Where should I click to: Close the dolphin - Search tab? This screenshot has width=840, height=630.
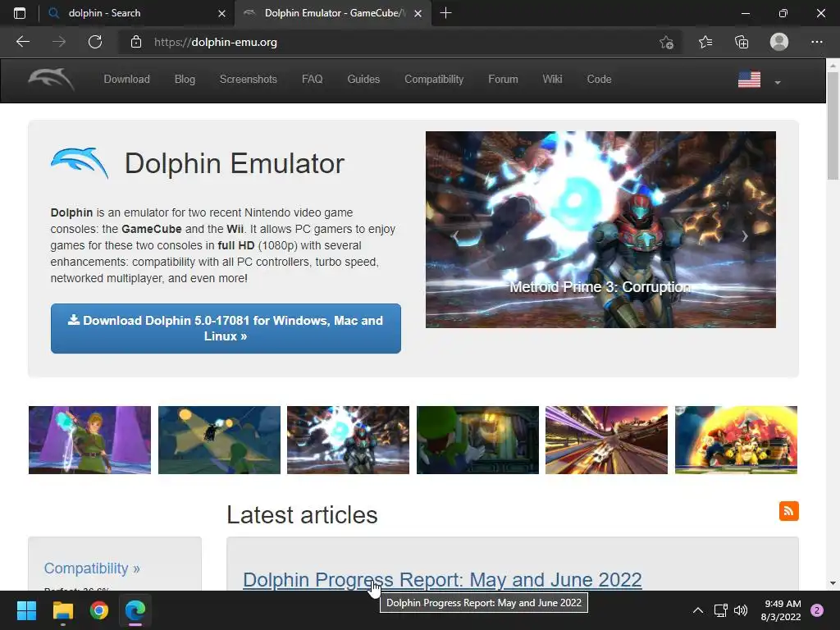pos(221,13)
